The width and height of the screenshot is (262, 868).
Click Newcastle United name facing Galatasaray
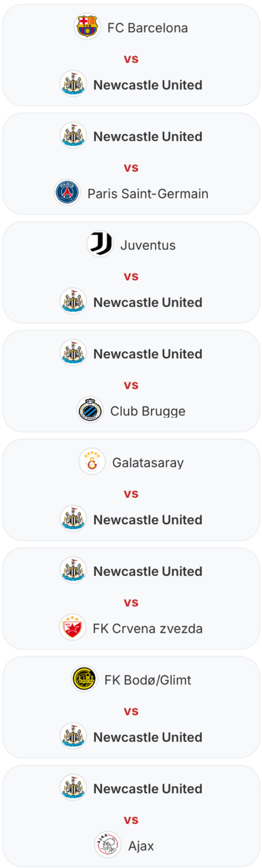(148, 520)
